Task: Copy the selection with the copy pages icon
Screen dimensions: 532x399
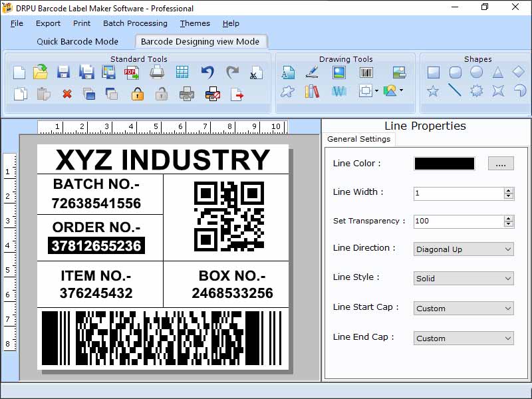Action: tap(21, 94)
